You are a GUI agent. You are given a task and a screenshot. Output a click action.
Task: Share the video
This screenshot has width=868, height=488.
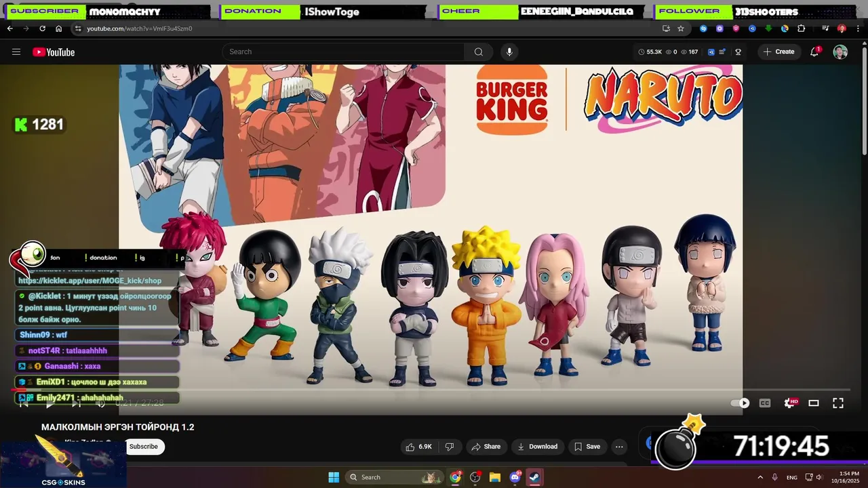[x=486, y=447]
